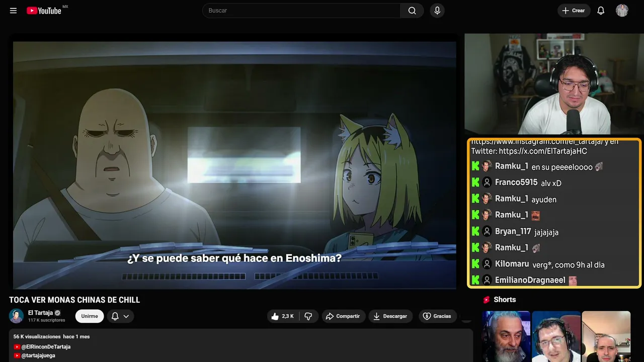
Task: Select the title TOCA VER MONAS CHINAS DE CHILL
Action: click(x=74, y=300)
